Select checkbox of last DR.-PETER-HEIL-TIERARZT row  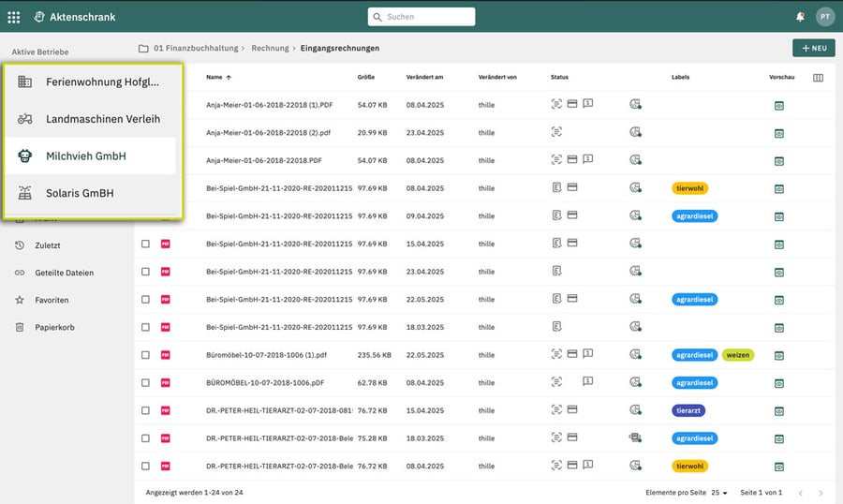[145, 467]
